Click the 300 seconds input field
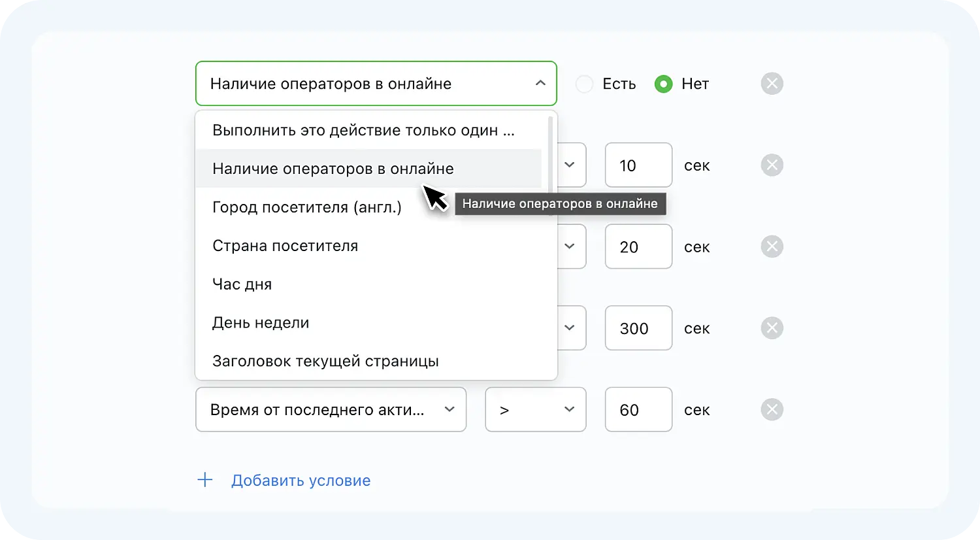The image size is (980, 540). pos(638,328)
